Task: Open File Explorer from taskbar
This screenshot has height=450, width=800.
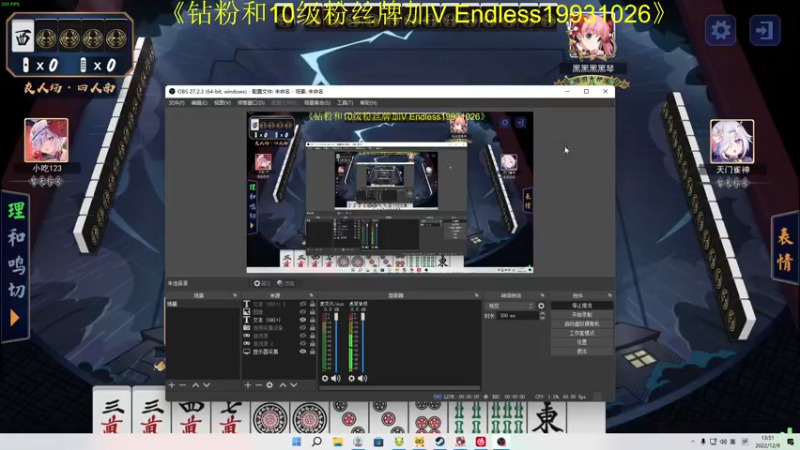Action: 338,442
